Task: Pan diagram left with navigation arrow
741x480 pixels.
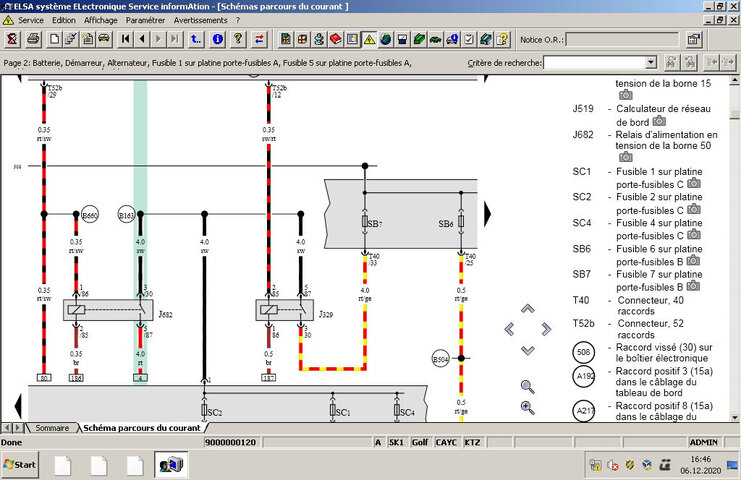Action: [509, 329]
